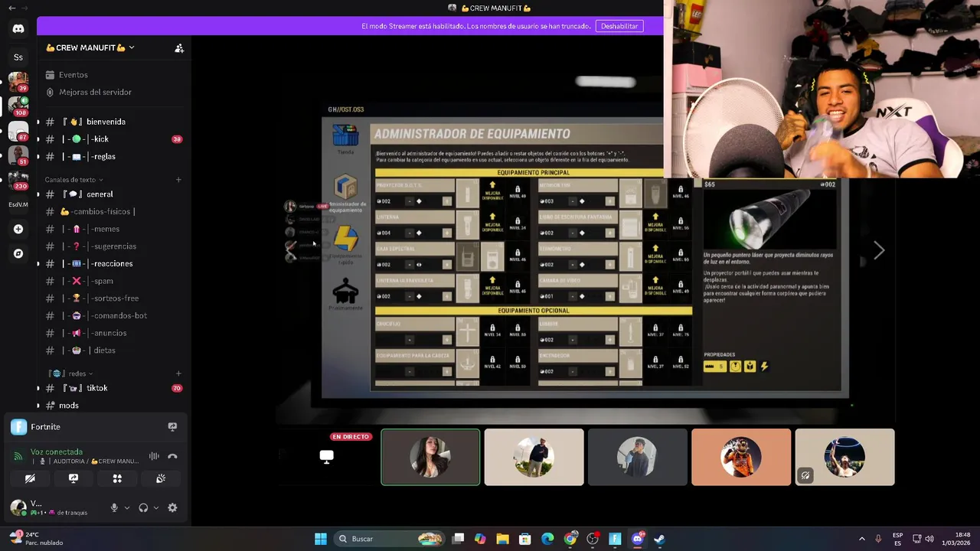980x551 pixels.
Task: Open the general channel
Action: (113, 194)
